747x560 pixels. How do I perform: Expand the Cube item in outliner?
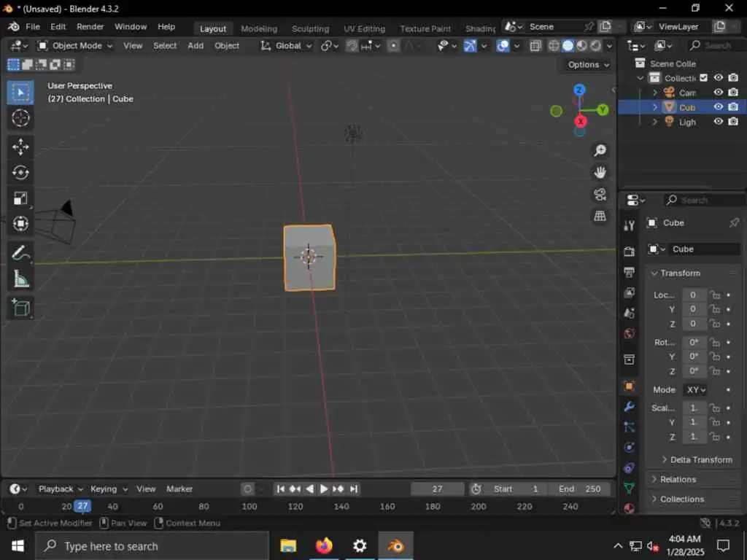(654, 107)
